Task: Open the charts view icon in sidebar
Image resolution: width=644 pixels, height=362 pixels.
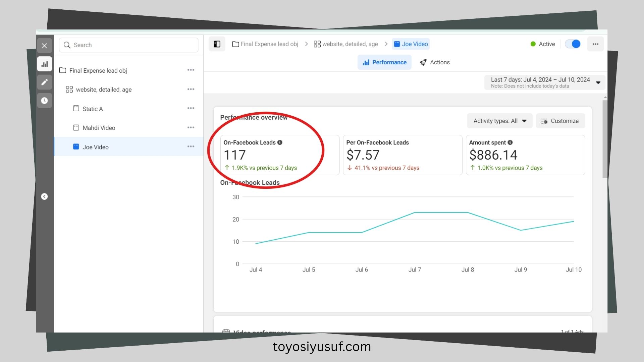Action: point(44,64)
